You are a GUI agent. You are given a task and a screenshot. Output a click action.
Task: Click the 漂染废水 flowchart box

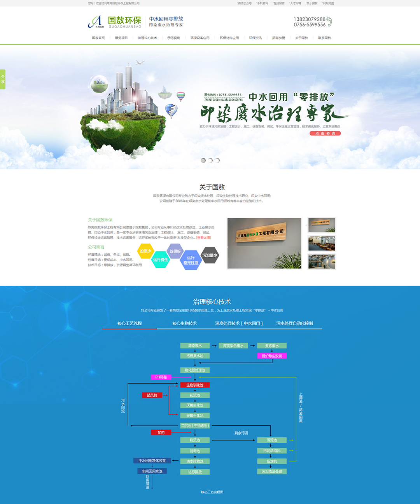[x=195, y=346]
